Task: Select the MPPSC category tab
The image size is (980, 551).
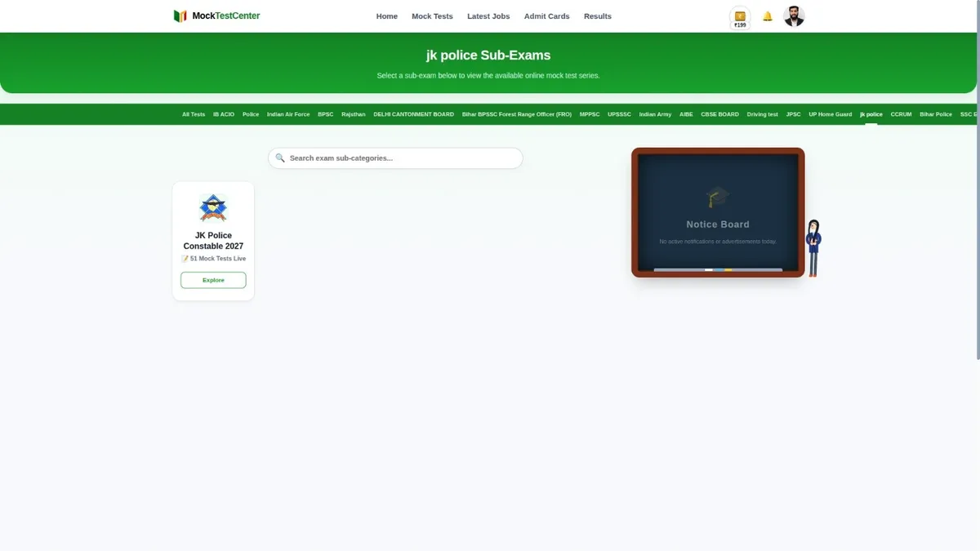Action: tap(590, 114)
